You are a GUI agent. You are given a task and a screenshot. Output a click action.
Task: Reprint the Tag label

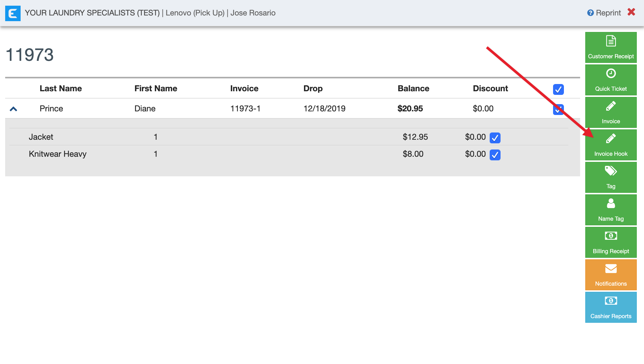(x=611, y=177)
